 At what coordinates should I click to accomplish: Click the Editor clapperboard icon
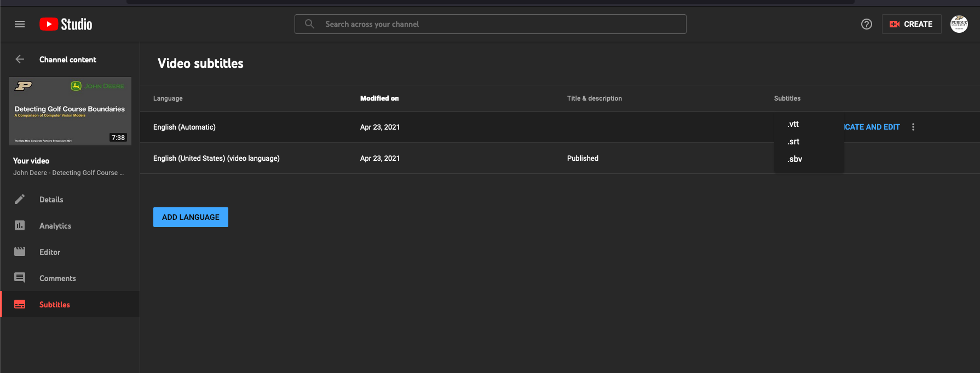pos(20,252)
